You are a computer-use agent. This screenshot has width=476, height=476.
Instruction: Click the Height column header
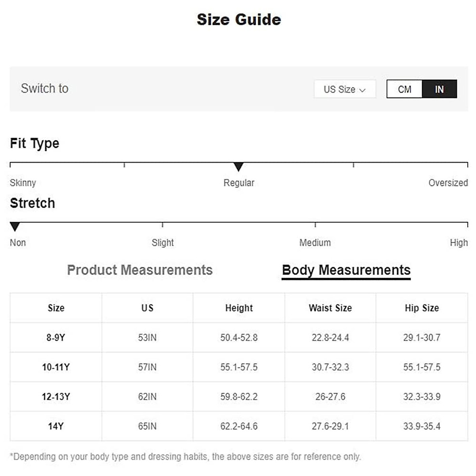239,308
